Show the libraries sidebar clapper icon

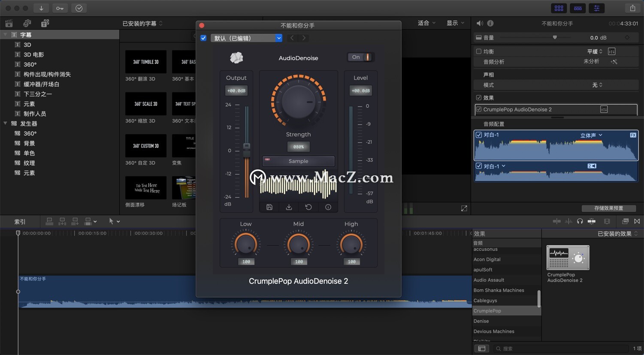tap(9, 23)
